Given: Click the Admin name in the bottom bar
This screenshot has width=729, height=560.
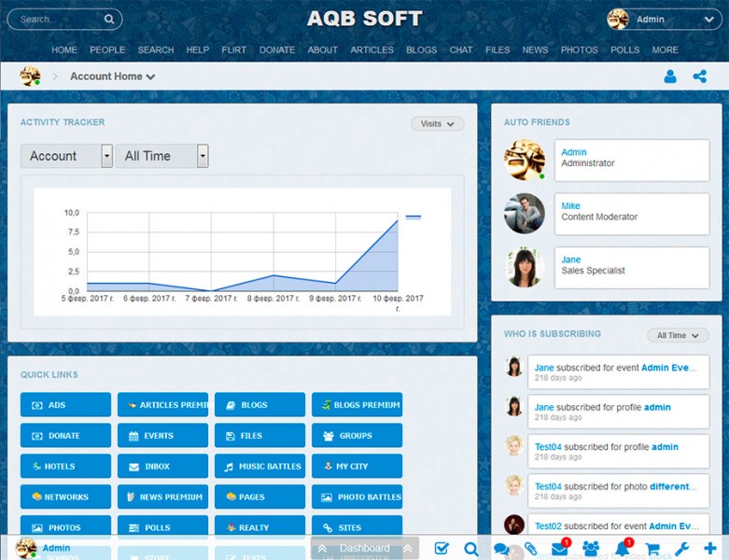Looking at the screenshot, I should point(56,548).
